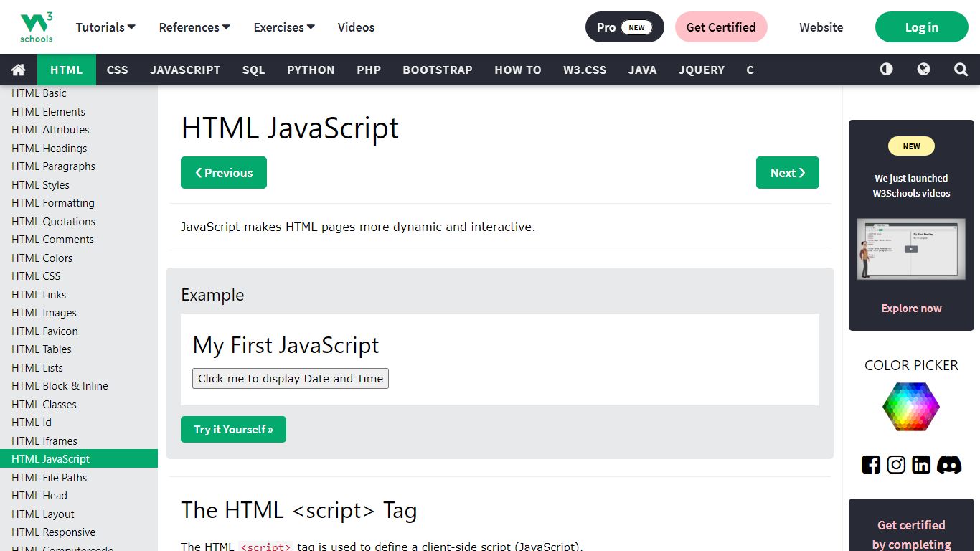Open HTML File Paths in sidebar

click(79, 477)
